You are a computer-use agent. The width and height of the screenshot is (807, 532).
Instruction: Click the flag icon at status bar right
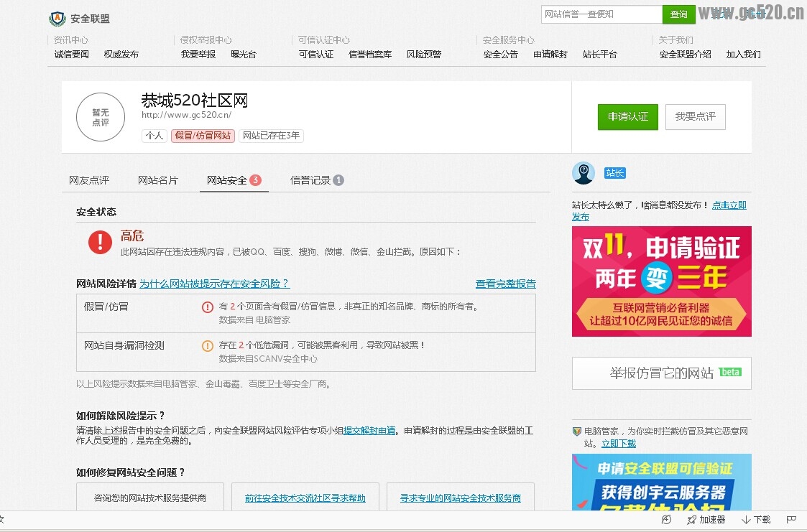(x=790, y=519)
